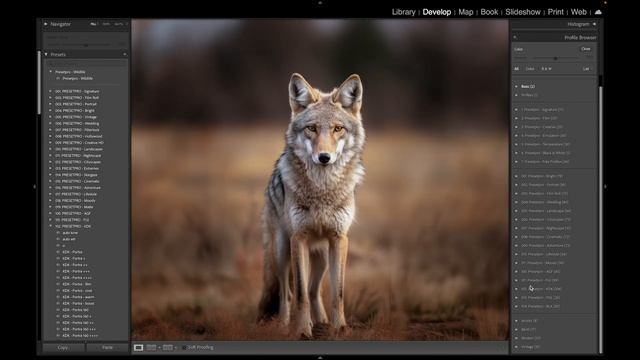Click the plus icon on Presets panel

click(x=124, y=54)
